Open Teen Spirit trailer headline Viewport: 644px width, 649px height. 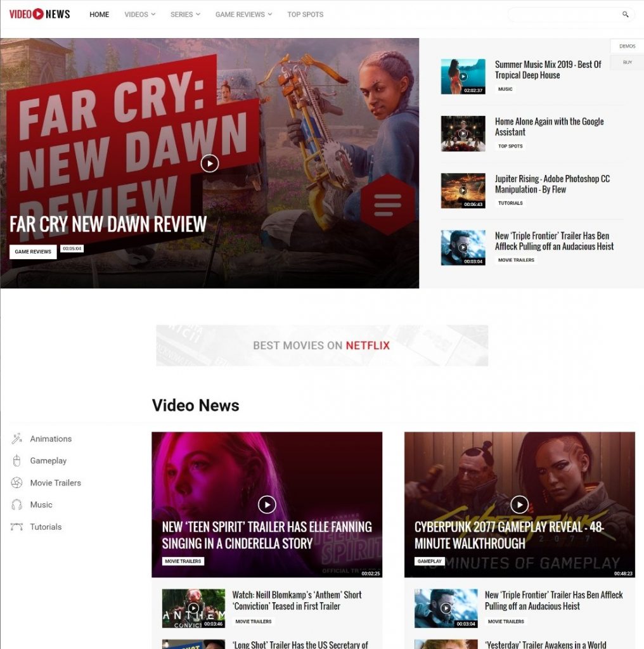(x=267, y=535)
